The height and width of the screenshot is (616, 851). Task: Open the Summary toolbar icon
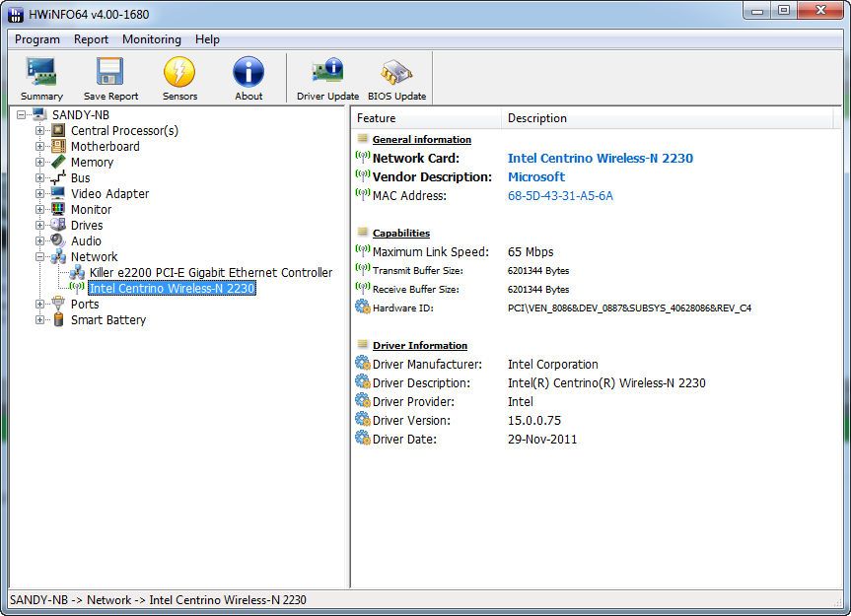(x=41, y=79)
